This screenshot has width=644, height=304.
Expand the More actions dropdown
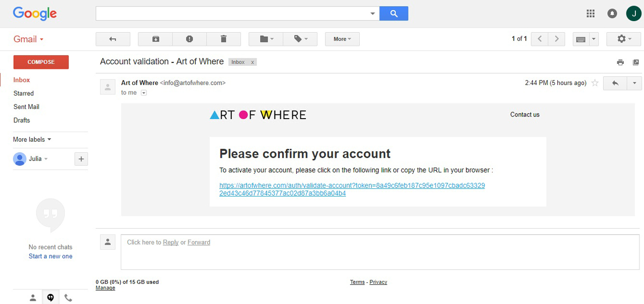[342, 39]
